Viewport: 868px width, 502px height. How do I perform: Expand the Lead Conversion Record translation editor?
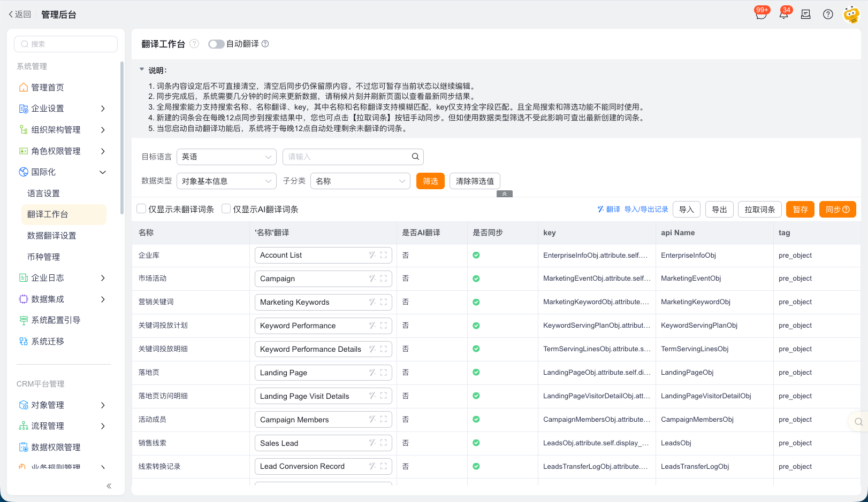[x=384, y=466]
